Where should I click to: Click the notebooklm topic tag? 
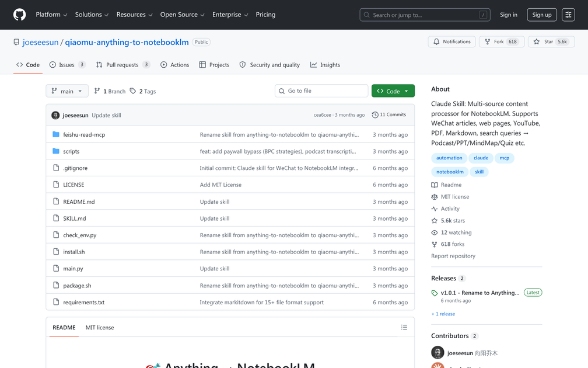pos(450,172)
